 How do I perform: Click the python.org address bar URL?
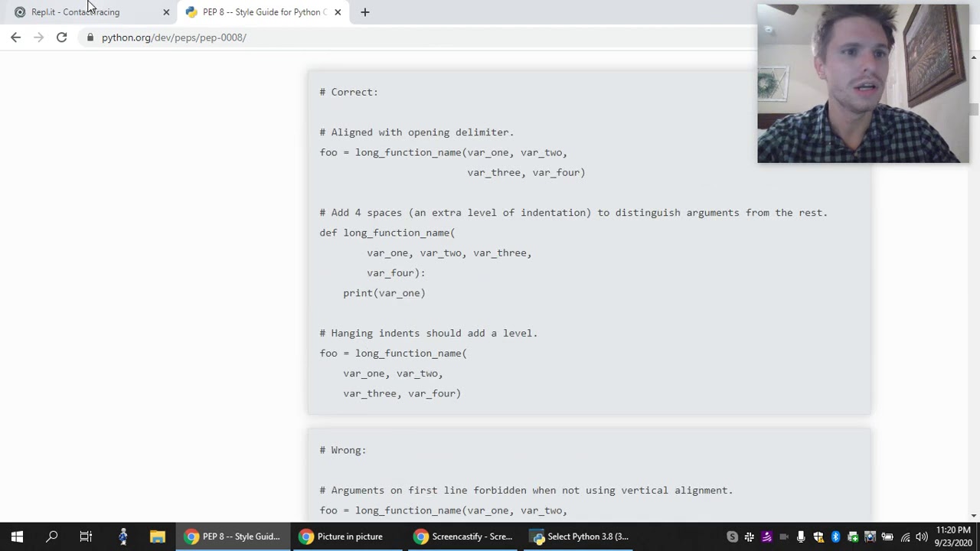pyautogui.click(x=174, y=37)
